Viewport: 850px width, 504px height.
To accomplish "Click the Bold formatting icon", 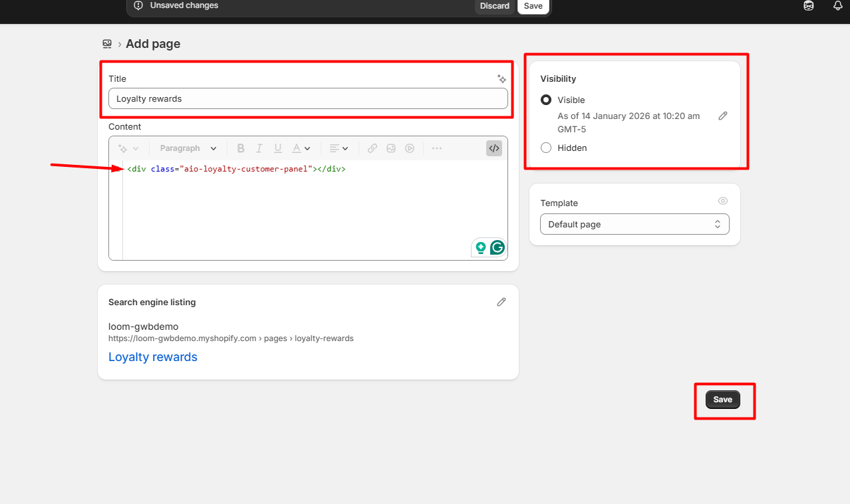I will [241, 148].
